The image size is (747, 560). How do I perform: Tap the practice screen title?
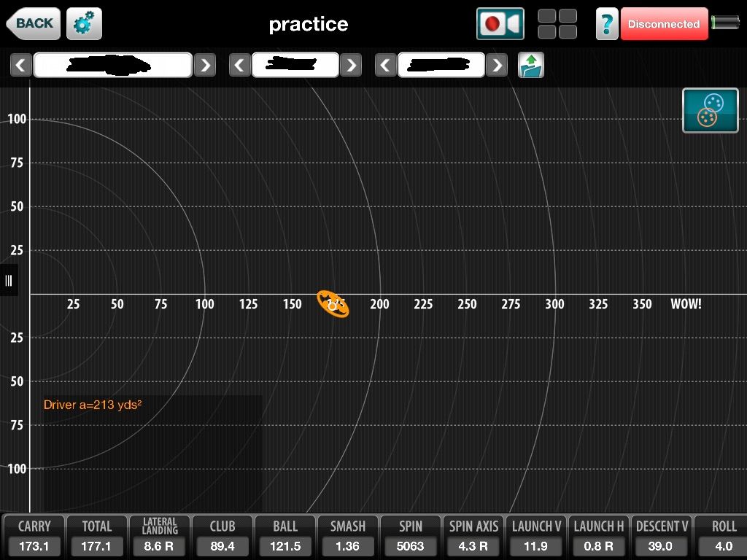[x=309, y=24]
